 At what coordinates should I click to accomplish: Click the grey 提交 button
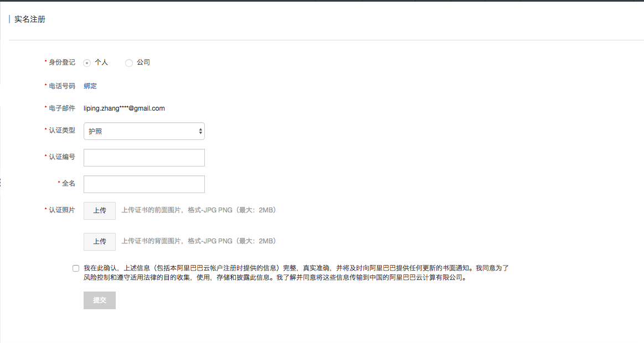(x=100, y=300)
